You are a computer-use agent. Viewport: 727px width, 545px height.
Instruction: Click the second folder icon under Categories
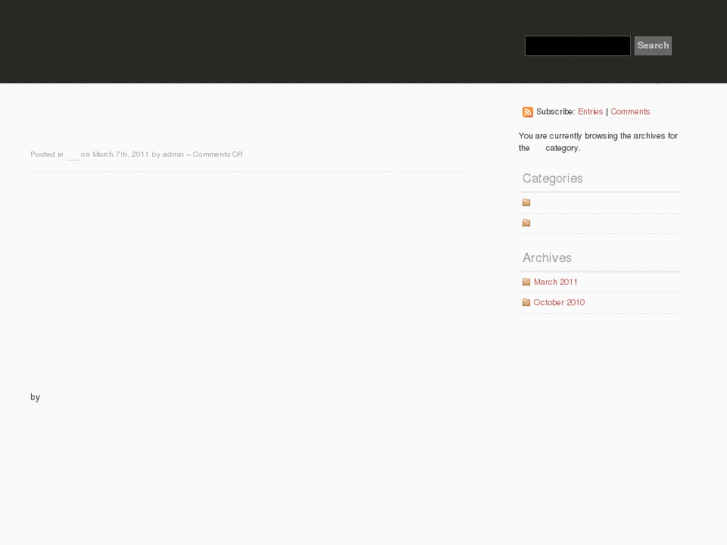[526, 223]
